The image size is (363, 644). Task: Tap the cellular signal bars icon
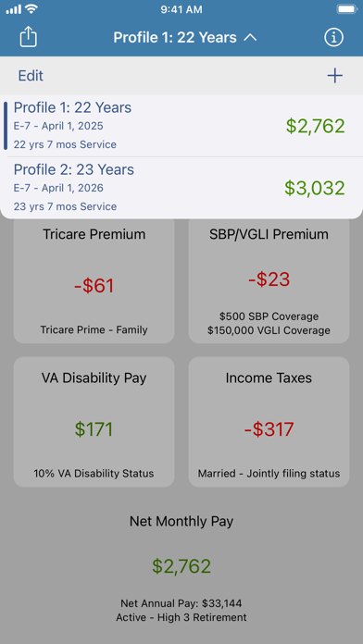14,9
